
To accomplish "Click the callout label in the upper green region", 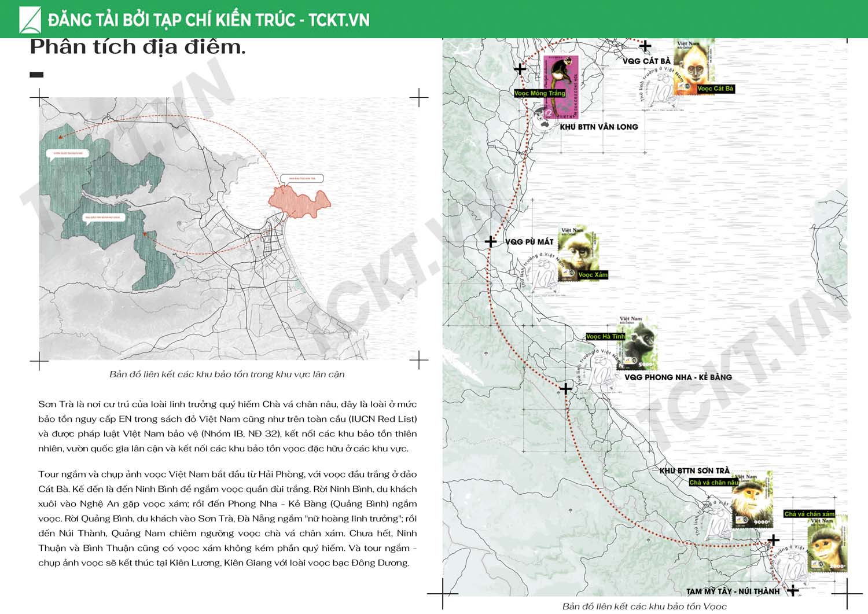I will point(68,154).
